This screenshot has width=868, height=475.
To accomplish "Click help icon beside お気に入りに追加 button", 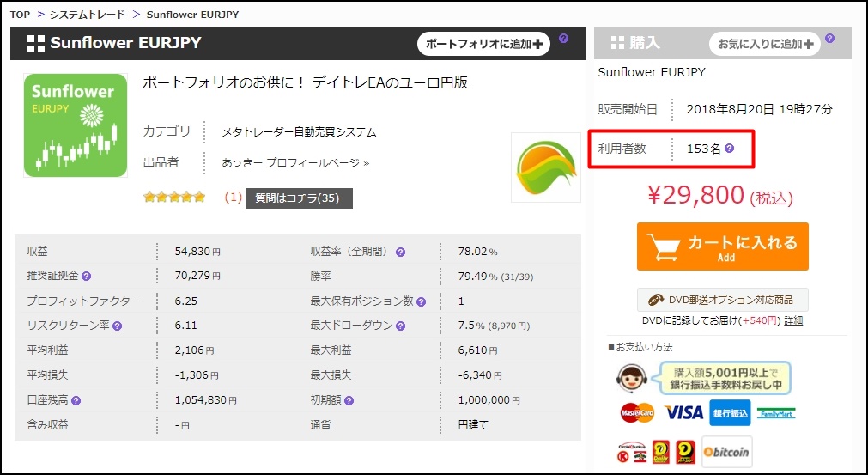I will tap(829, 38).
